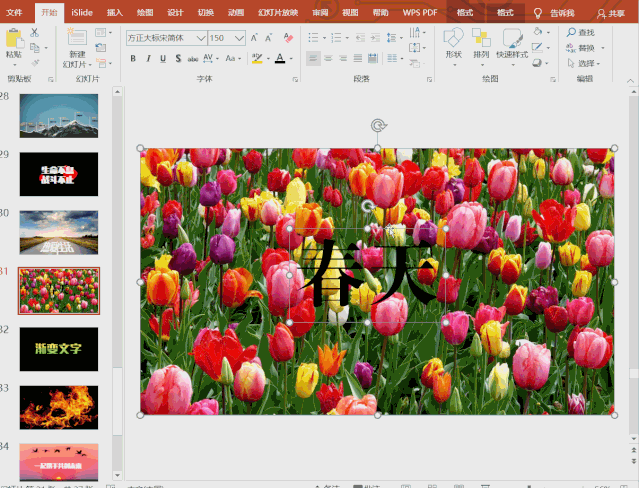639x488 pixels.
Task: Open the 文件 menu
Action: tap(14, 13)
